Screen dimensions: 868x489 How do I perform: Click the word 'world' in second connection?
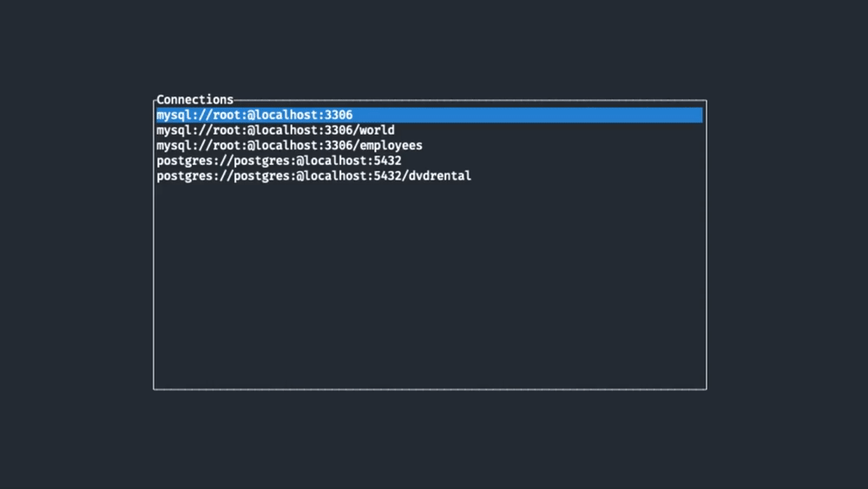[377, 130]
